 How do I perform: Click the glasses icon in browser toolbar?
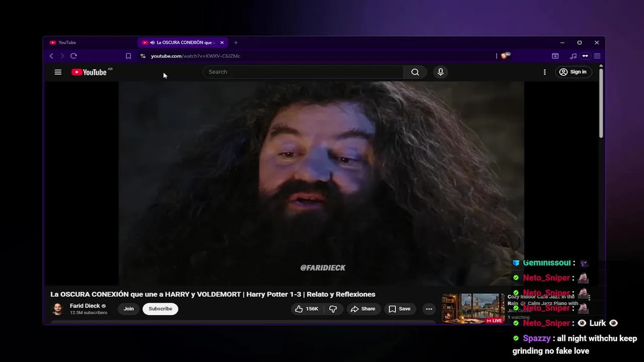pyautogui.click(x=585, y=56)
